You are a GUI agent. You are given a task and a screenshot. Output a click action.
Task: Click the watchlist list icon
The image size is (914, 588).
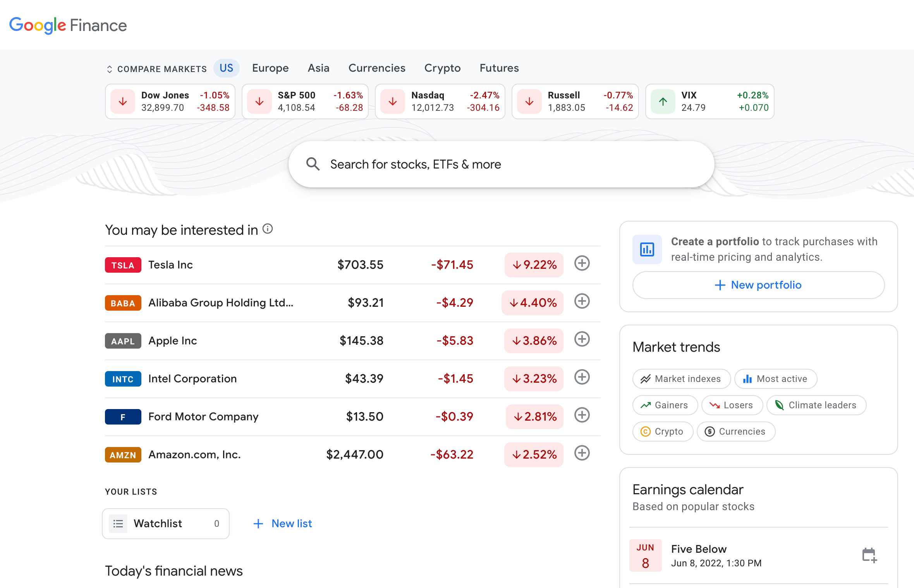coord(119,523)
